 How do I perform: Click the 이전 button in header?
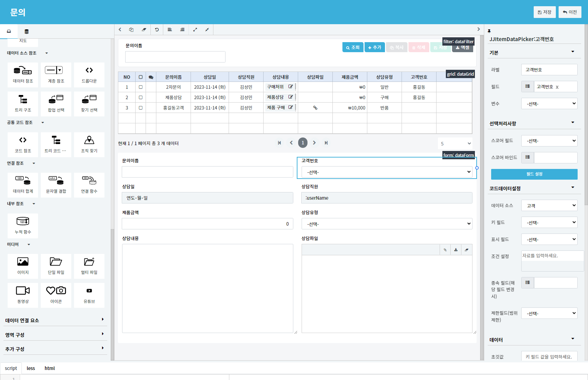pyautogui.click(x=570, y=12)
